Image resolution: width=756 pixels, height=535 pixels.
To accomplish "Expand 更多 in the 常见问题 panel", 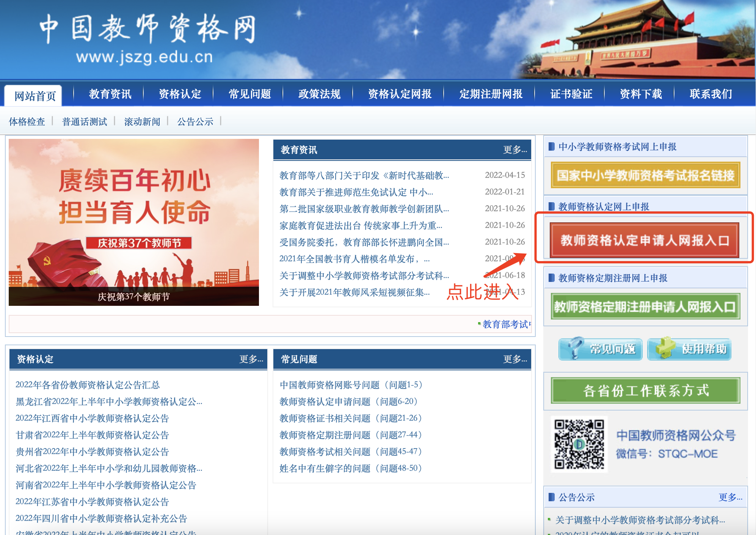I will pyautogui.click(x=514, y=359).
